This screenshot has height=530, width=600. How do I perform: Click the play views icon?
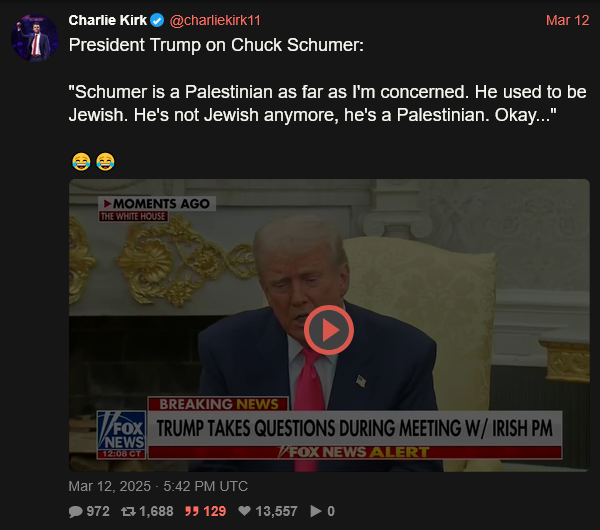[316, 511]
